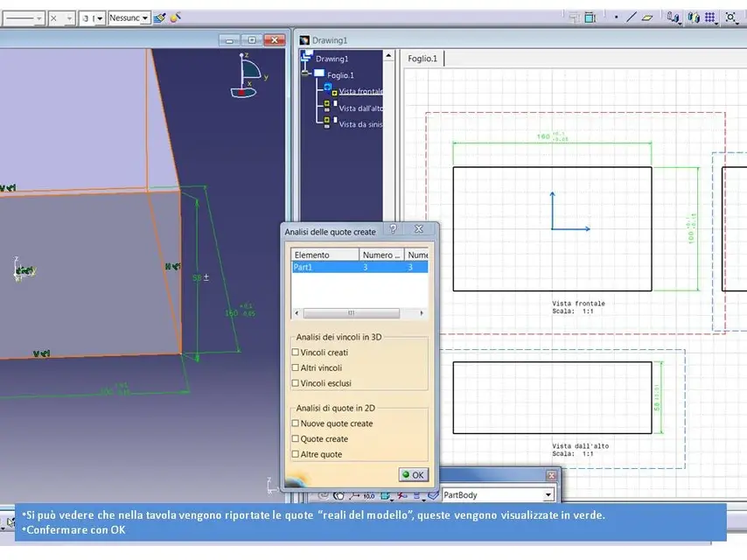The height and width of the screenshot is (560, 747).
Task: Confirm the dialog with OK
Action: coord(413,475)
